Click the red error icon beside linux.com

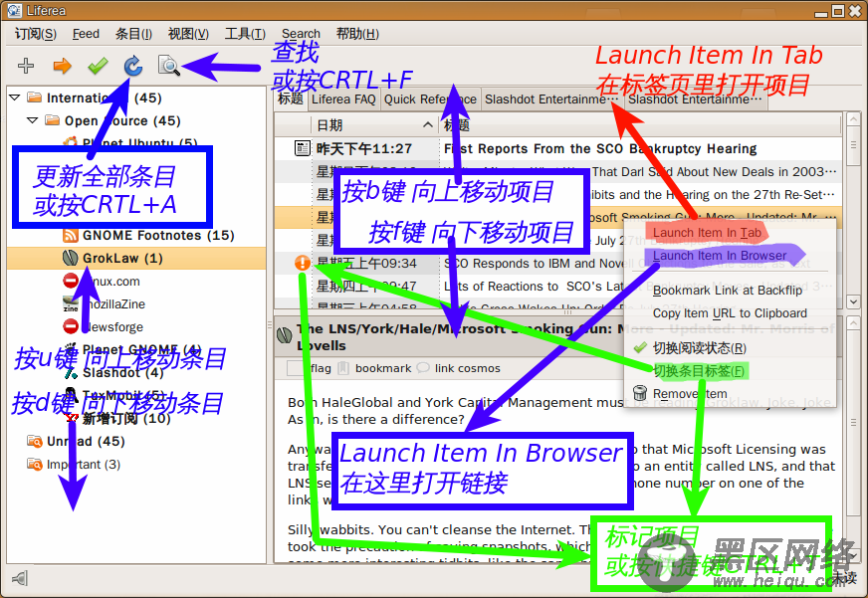tap(71, 281)
